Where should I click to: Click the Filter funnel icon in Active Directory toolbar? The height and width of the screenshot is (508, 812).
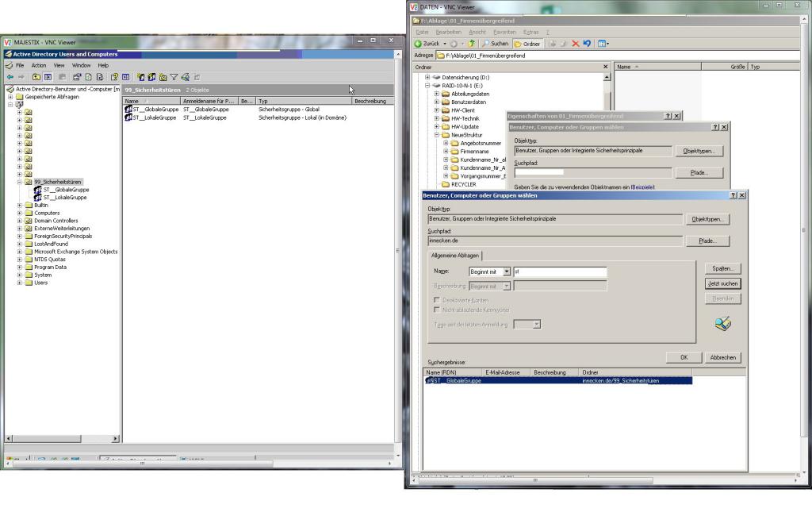[x=174, y=77]
